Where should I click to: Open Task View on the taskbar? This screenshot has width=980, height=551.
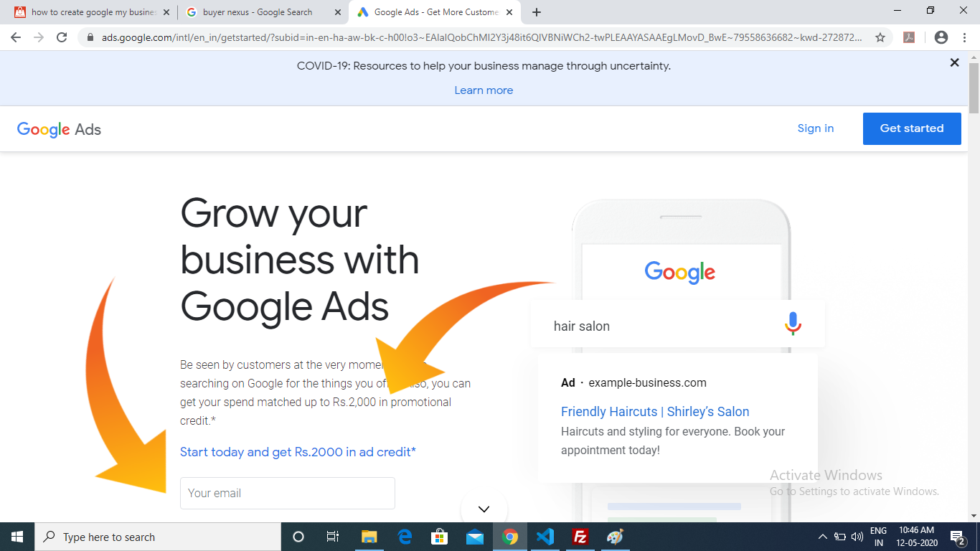(333, 537)
